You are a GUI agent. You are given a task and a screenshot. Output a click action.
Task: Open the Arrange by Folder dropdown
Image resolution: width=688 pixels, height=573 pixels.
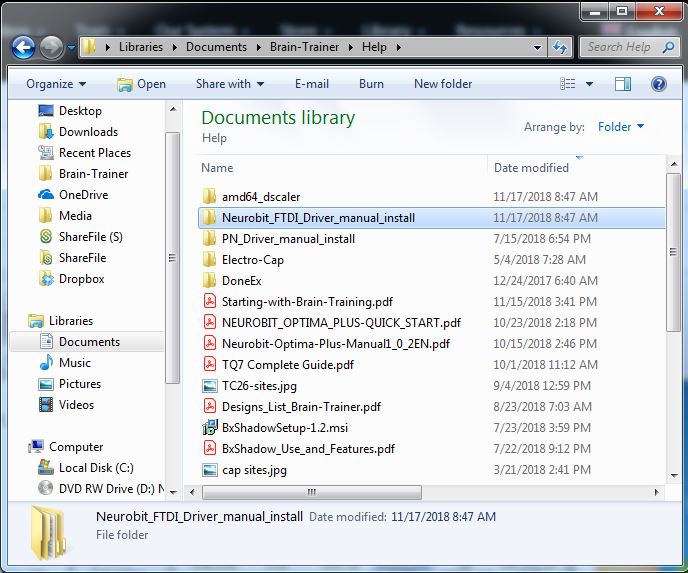pyautogui.click(x=621, y=127)
